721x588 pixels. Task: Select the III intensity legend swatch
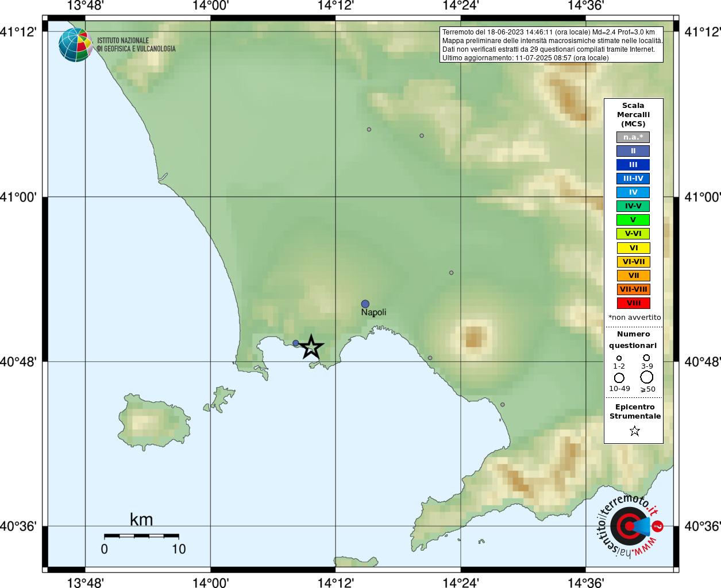(633, 165)
